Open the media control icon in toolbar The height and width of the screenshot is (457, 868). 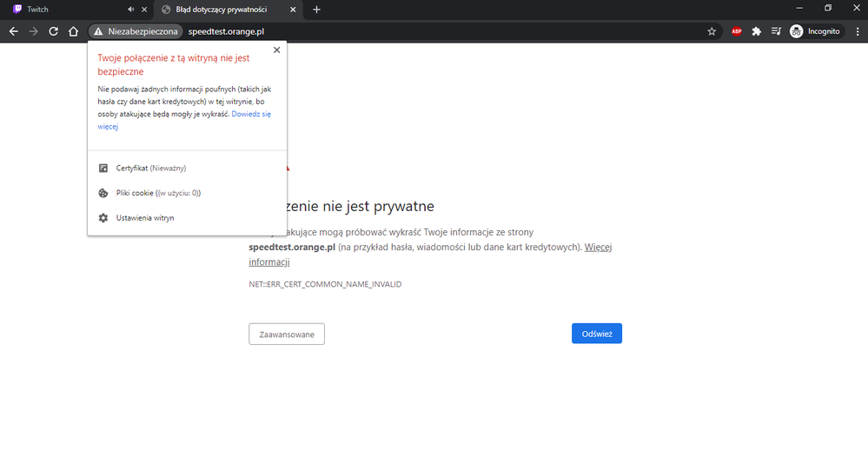(774, 31)
